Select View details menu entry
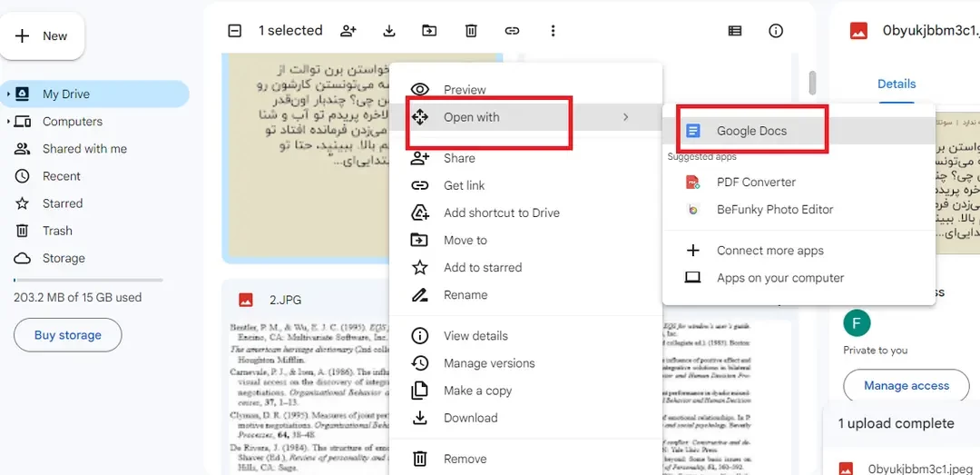980x475 pixels. click(525, 336)
